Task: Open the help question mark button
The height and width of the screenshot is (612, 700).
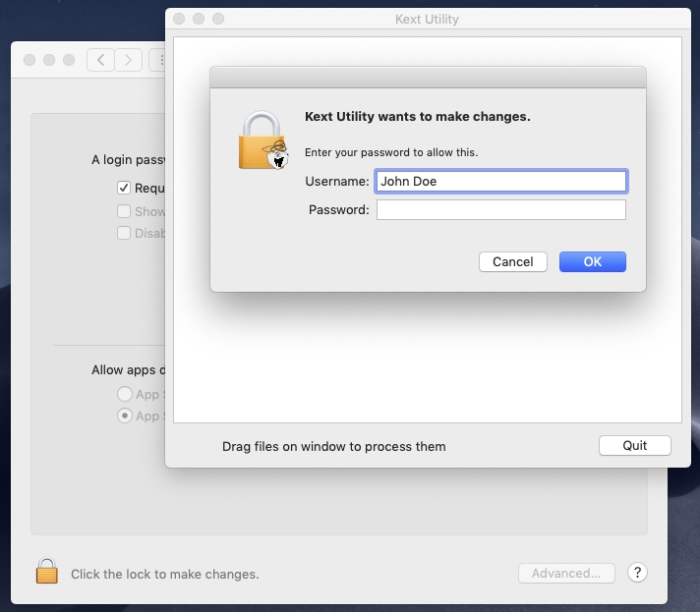Action: (x=637, y=573)
